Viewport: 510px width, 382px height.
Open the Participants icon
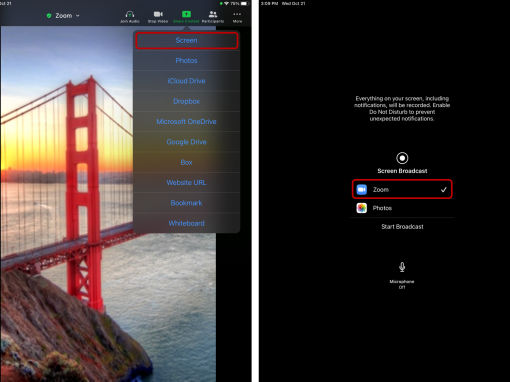point(213,14)
